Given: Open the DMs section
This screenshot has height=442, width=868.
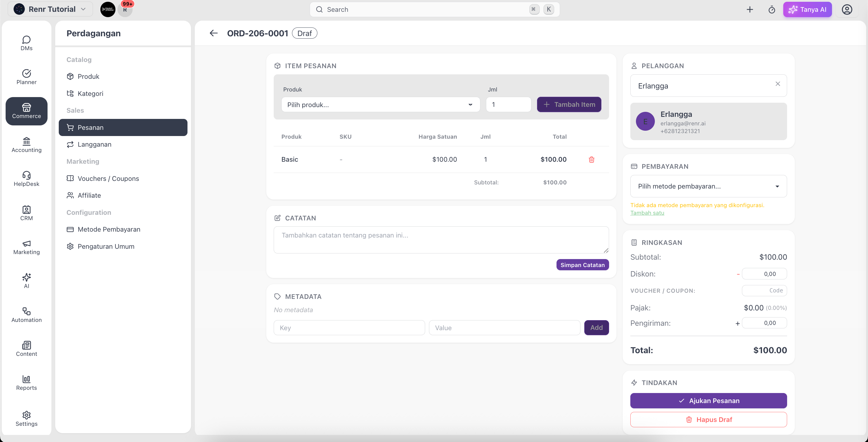Looking at the screenshot, I should point(26,43).
